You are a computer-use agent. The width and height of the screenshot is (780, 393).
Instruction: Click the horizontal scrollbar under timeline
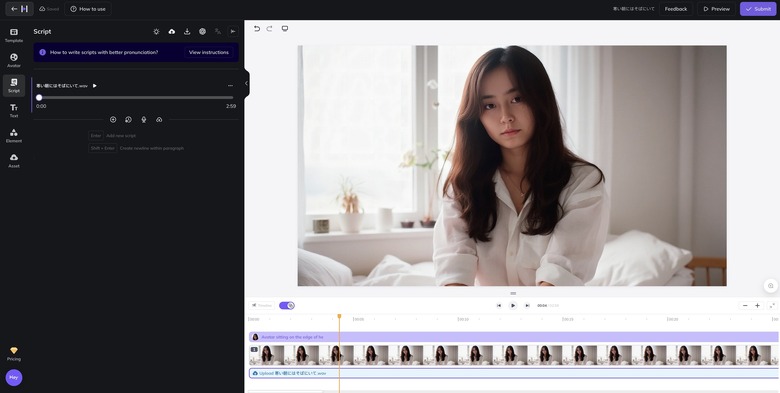(x=286, y=392)
